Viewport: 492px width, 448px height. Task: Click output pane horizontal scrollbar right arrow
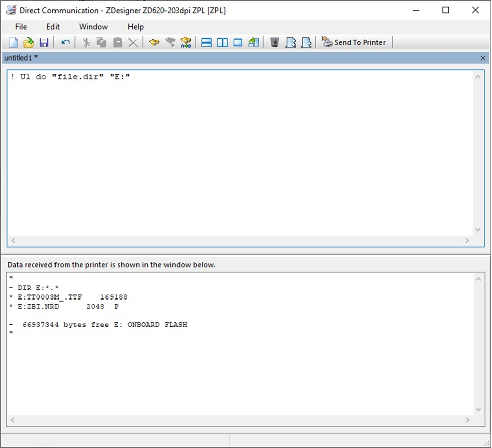pos(467,420)
